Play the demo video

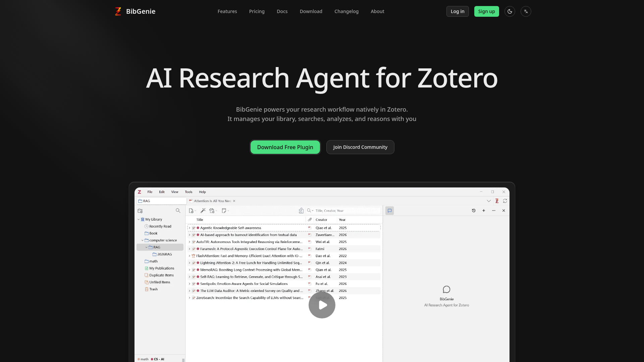(x=322, y=305)
